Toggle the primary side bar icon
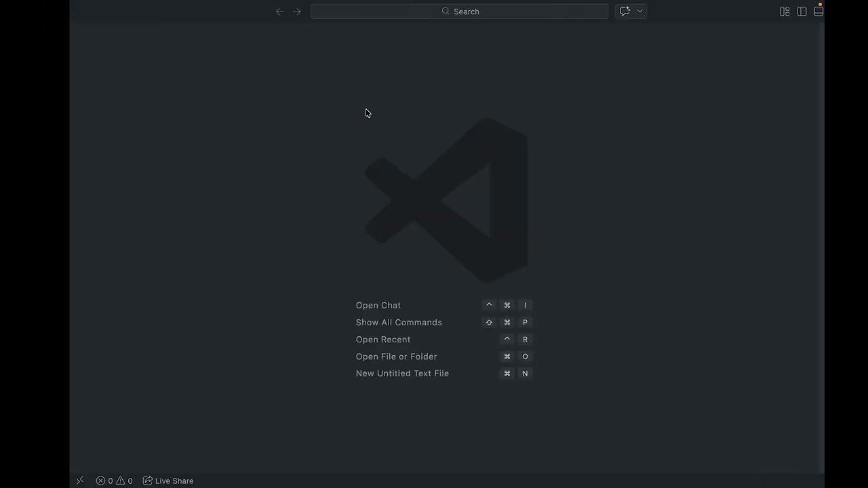 coord(802,12)
